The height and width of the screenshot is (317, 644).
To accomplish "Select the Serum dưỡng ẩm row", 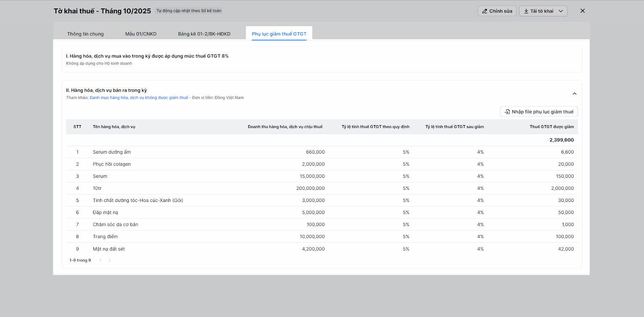I will pyautogui.click(x=112, y=152).
